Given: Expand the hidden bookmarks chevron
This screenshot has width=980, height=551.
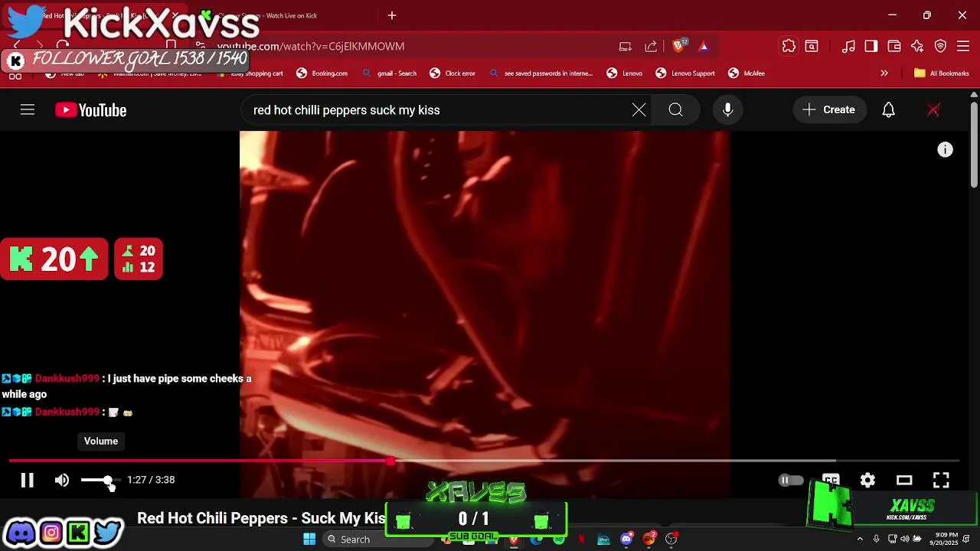Looking at the screenshot, I should click(x=884, y=73).
